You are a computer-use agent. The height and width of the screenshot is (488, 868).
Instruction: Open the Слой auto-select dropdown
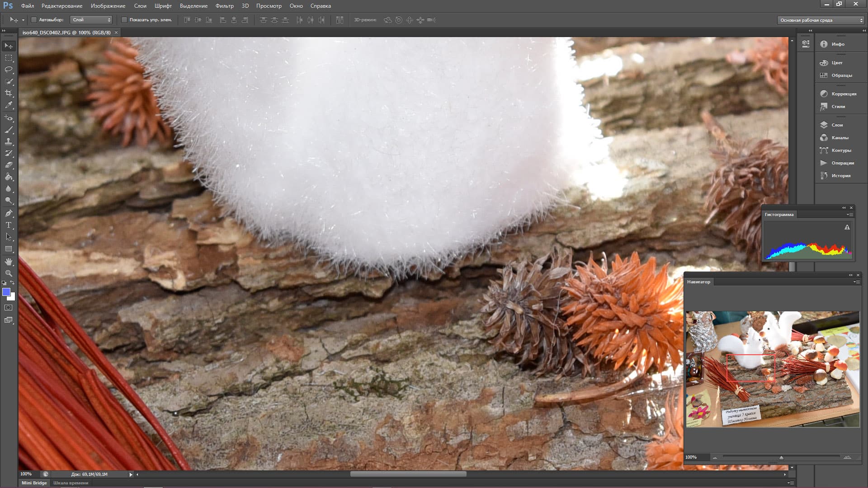coord(91,20)
